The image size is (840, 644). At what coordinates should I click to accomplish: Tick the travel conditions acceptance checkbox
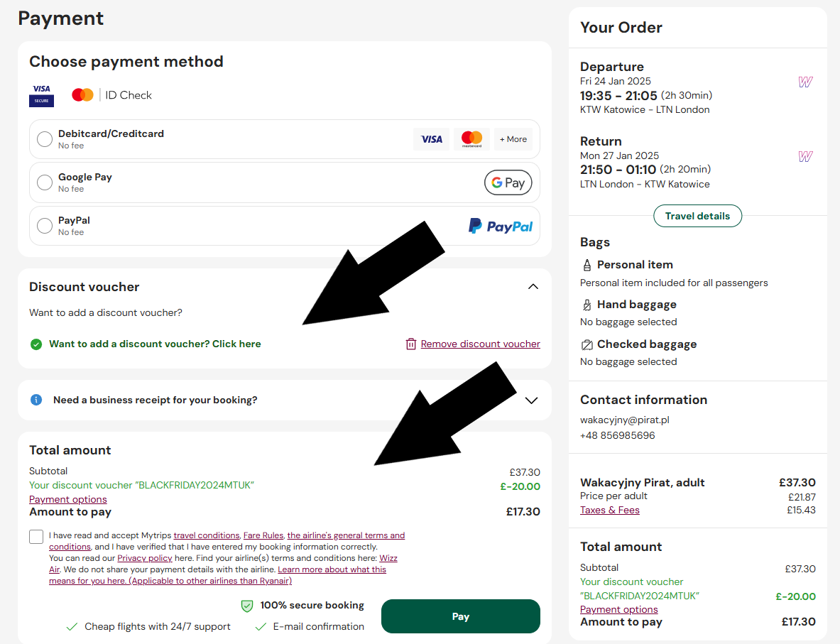pyautogui.click(x=36, y=536)
